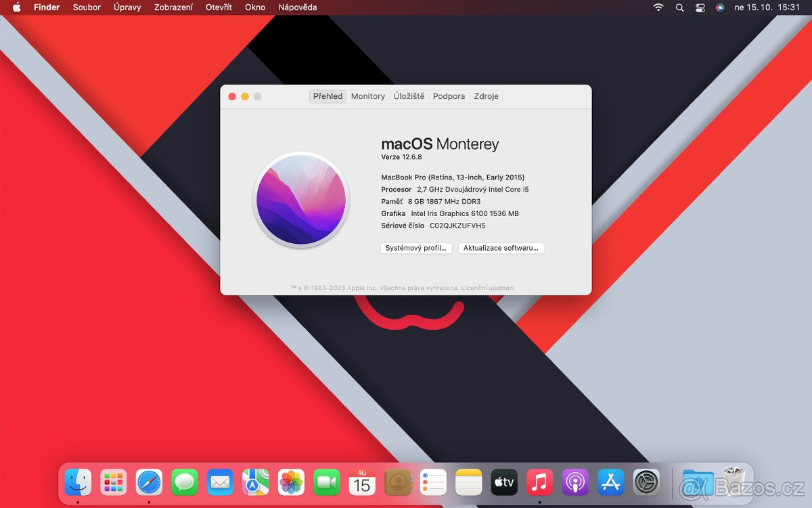Viewport: 812px width, 508px height.
Task: Open Launchpad
Action: [113, 482]
